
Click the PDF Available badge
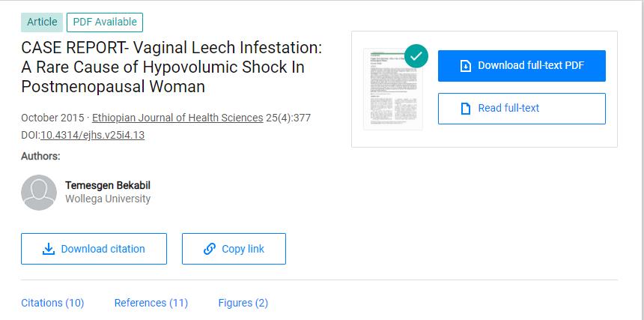tap(104, 22)
